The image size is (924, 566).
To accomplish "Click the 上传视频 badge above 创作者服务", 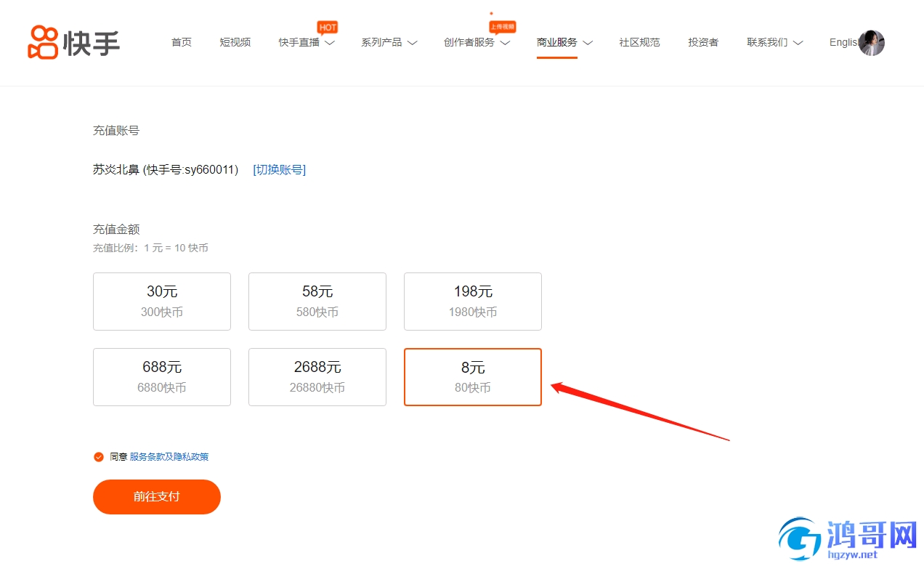I will coord(502,27).
